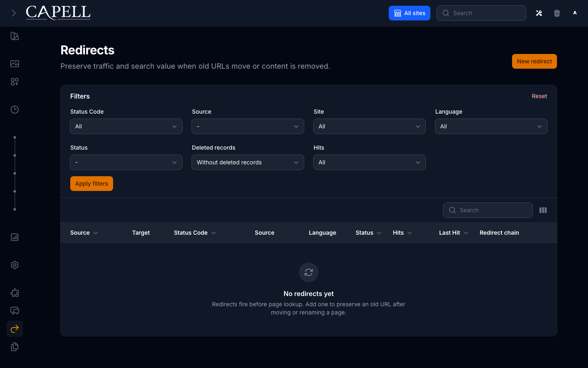Sort the table by Last Hit column
Image resolution: width=588 pixels, height=368 pixels.
tap(453, 233)
